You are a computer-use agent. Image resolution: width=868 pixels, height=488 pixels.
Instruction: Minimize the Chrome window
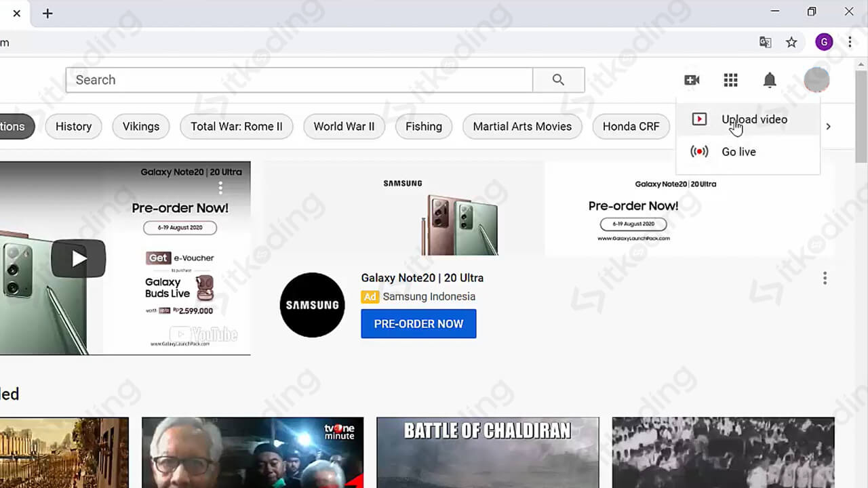[774, 12]
